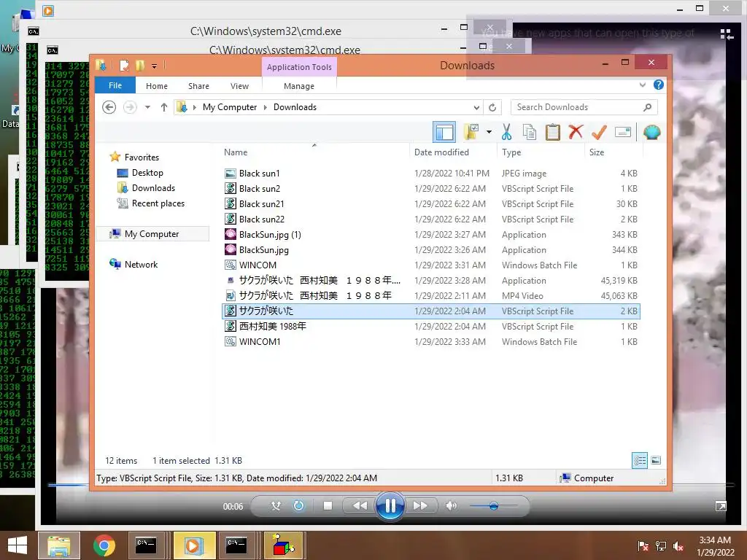Image resolution: width=747 pixels, height=560 pixels.
Task: Select the WINCOM1 batch file
Action: [430, 341]
